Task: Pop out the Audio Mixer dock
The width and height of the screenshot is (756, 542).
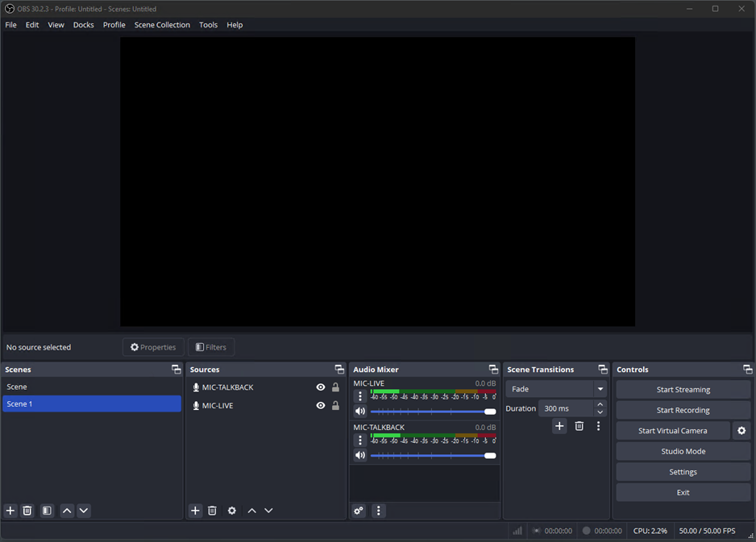Action: click(493, 370)
